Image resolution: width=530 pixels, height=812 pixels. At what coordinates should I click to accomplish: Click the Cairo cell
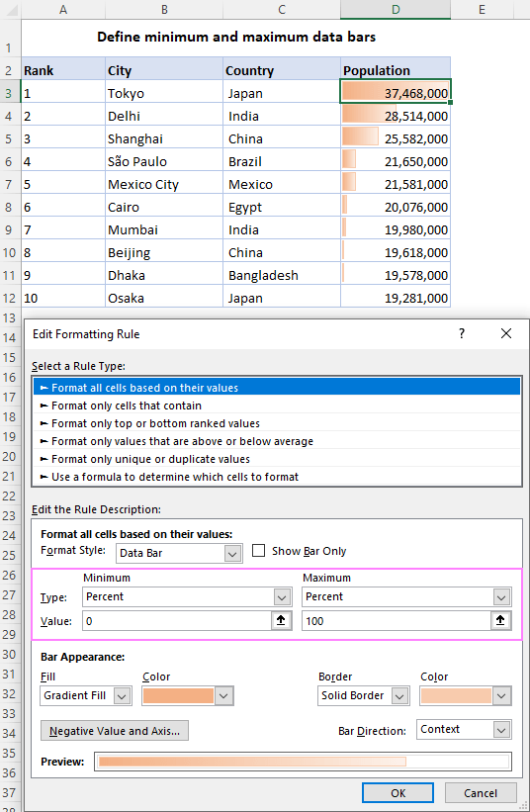click(164, 207)
